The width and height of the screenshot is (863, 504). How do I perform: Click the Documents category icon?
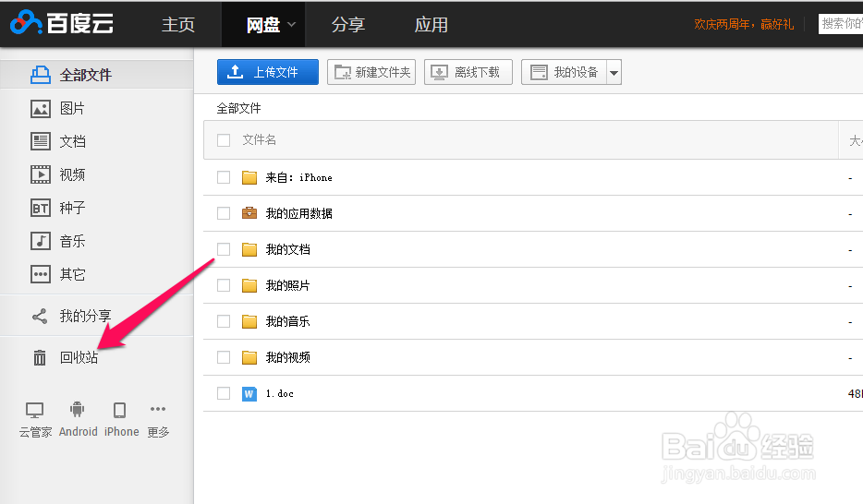[x=40, y=142]
